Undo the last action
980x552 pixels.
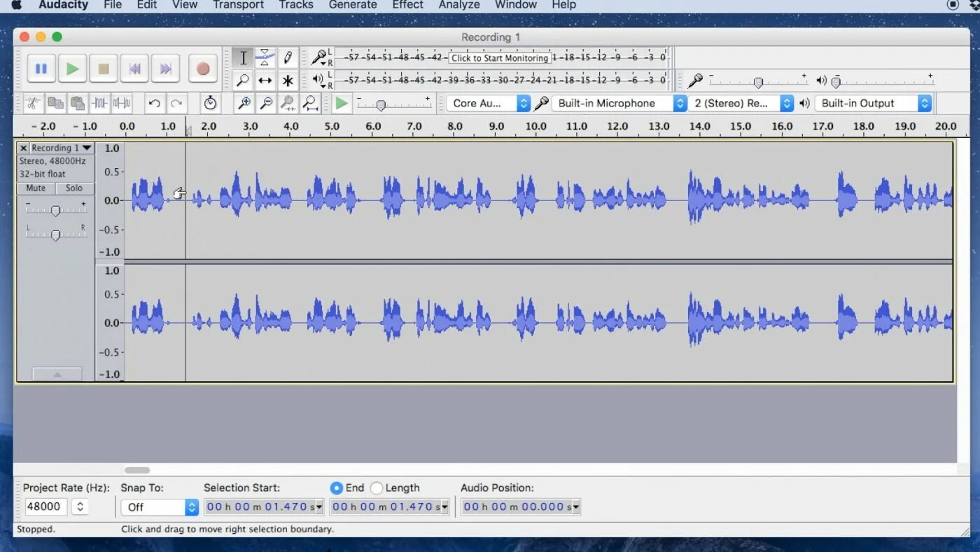[x=154, y=104]
